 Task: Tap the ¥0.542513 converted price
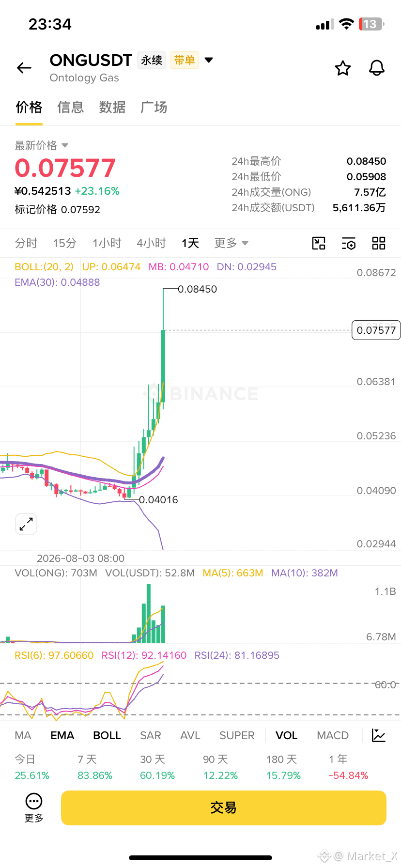pos(43,191)
